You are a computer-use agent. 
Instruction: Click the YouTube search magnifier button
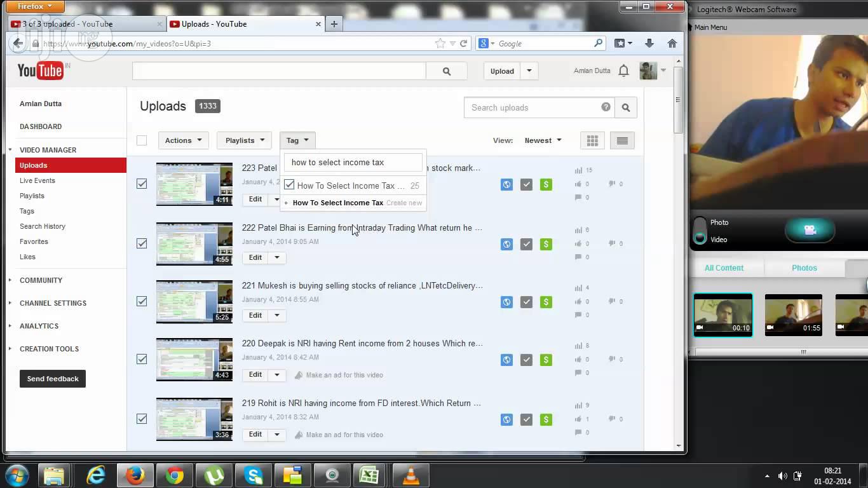click(x=447, y=71)
